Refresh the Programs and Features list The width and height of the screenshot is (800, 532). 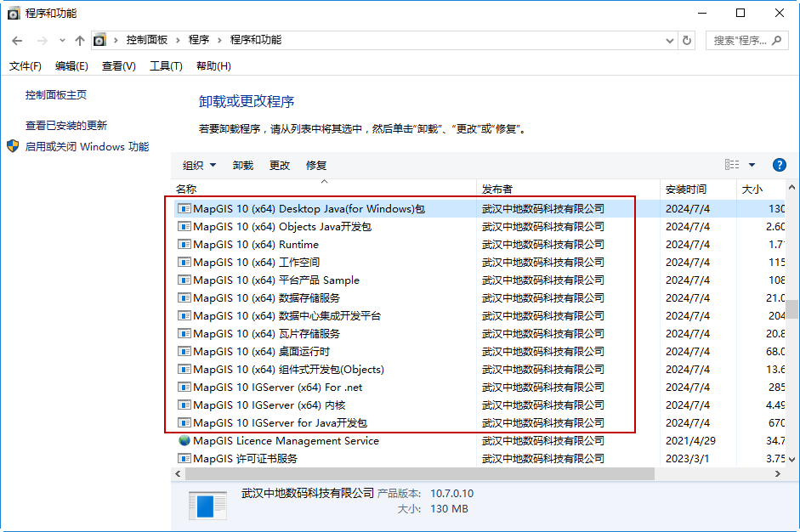[x=687, y=40]
